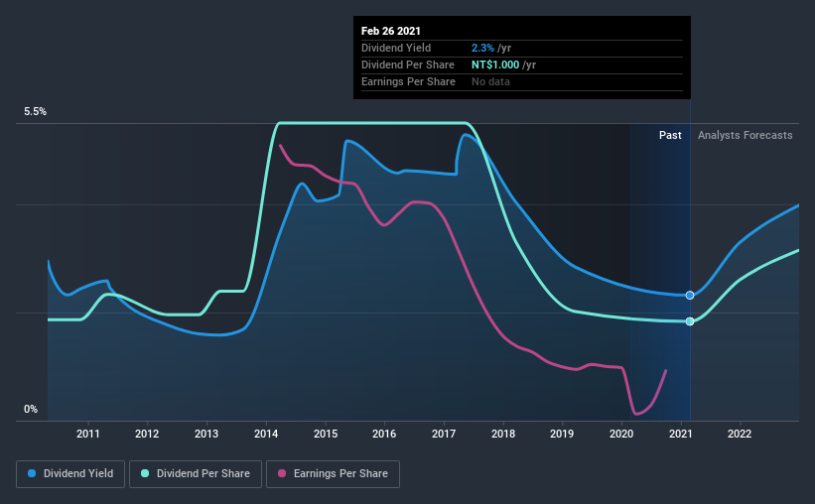
Task: Click the 2018 x-axis year label
Action: click(503, 434)
